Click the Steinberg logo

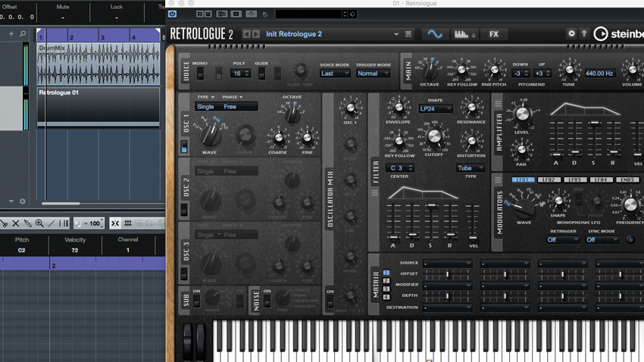coord(618,34)
